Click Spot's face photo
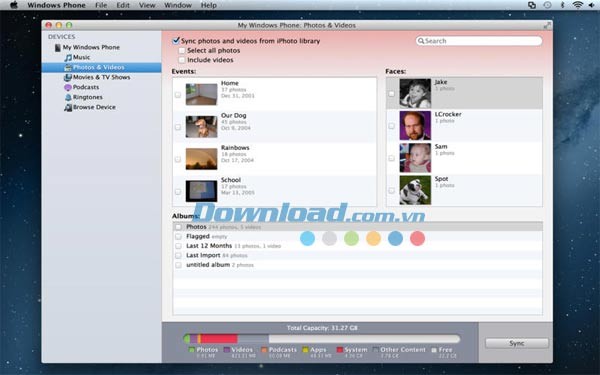Viewport: 600px width, 375px height. pyautogui.click(x=415, y=190)
